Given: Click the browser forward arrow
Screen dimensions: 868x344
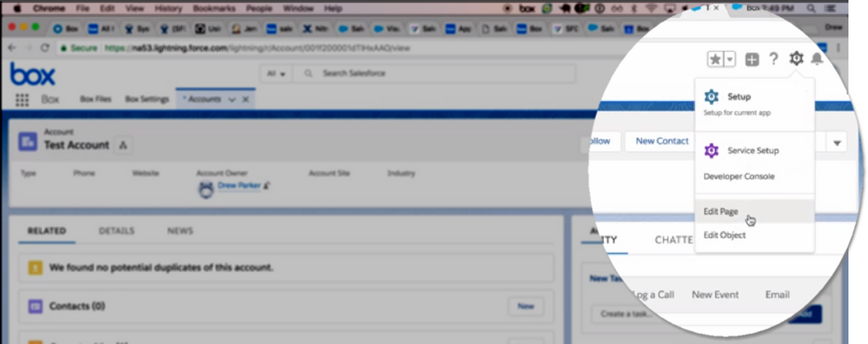Looking at the screenshot, I should pos(28,48).
